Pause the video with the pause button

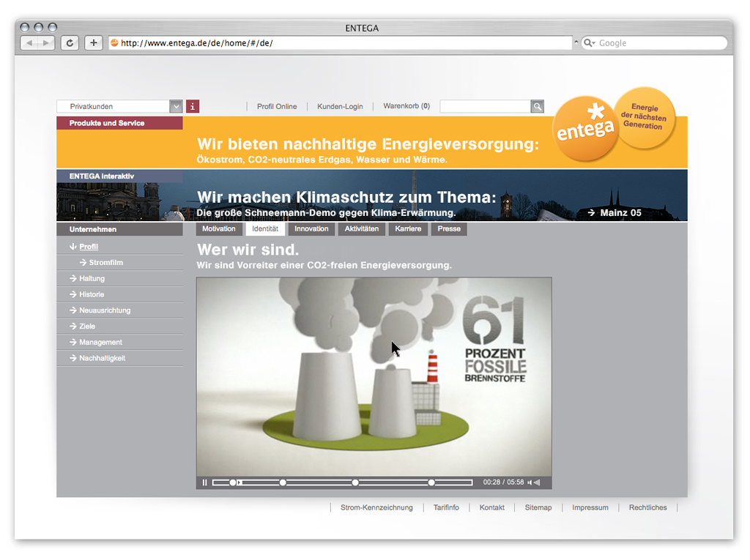pyautogui.click(x=205, y=482)
